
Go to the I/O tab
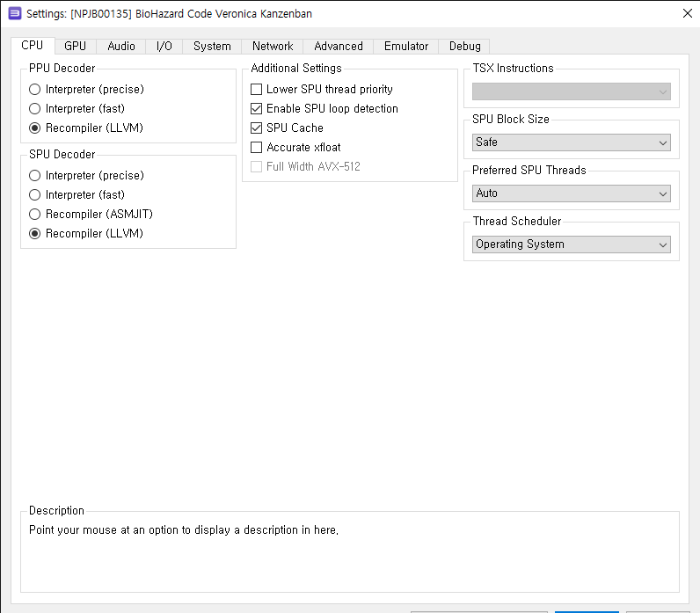pos(164,46)
